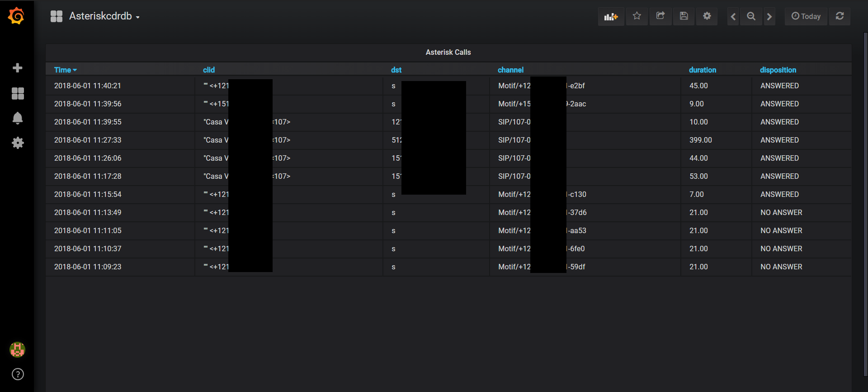Screen dimensions: 868x392
Task: Open the Help question mark icon
Action: click(x=18, y=374)
